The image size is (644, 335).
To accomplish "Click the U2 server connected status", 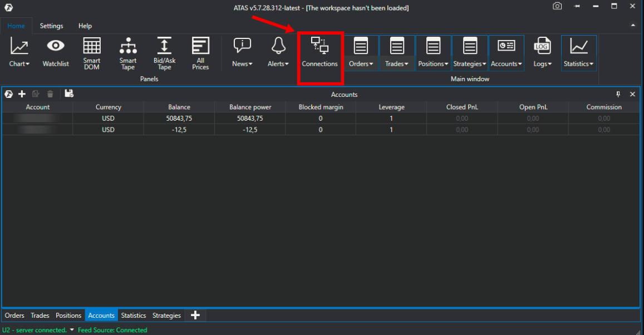I will 34,330.
